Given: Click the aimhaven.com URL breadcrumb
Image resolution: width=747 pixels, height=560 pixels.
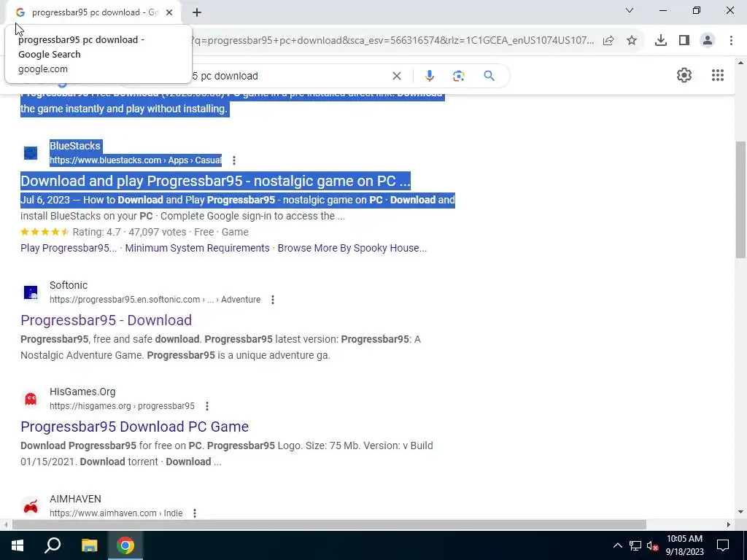Looking at the screenshot, I should coord(116,513).
